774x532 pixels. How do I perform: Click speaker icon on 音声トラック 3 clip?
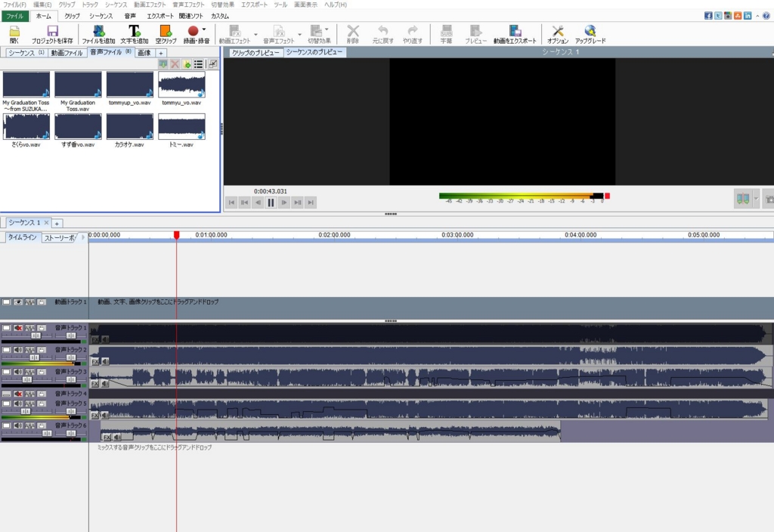point(104,383)
